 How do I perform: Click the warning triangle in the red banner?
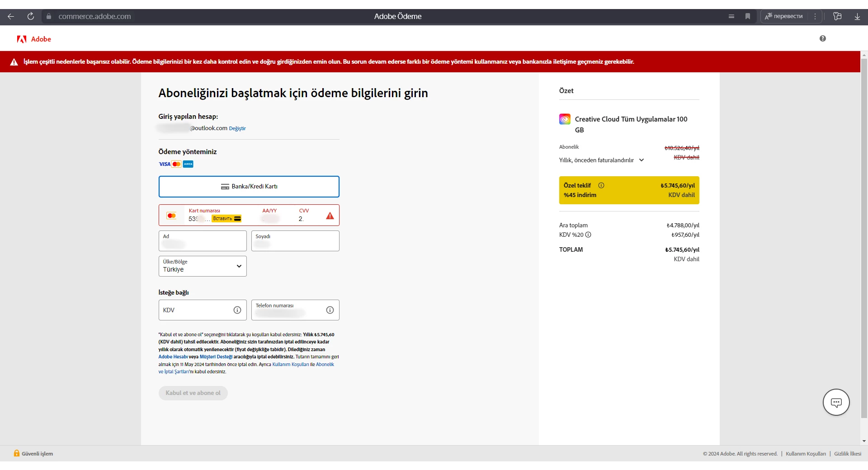pyautogui.click(x=14, y=62)
